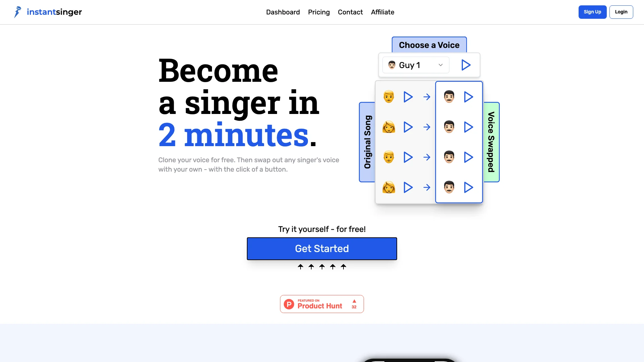Screen dimensions: 644x362
Task: Click the Product Hunt featured badge
Action: pyautogui.click(x=322, y=304)
